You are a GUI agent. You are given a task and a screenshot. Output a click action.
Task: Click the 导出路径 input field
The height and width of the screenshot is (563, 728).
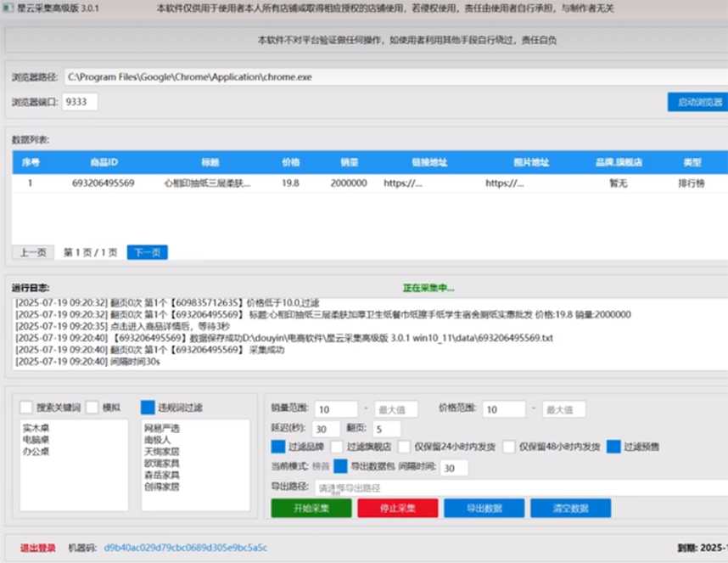click(x=518, y=488)
